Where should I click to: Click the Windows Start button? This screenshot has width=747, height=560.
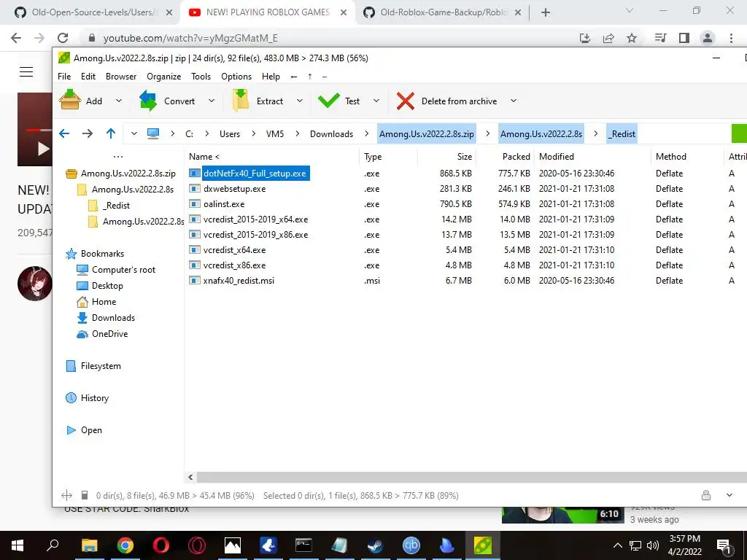click(18, 545)
